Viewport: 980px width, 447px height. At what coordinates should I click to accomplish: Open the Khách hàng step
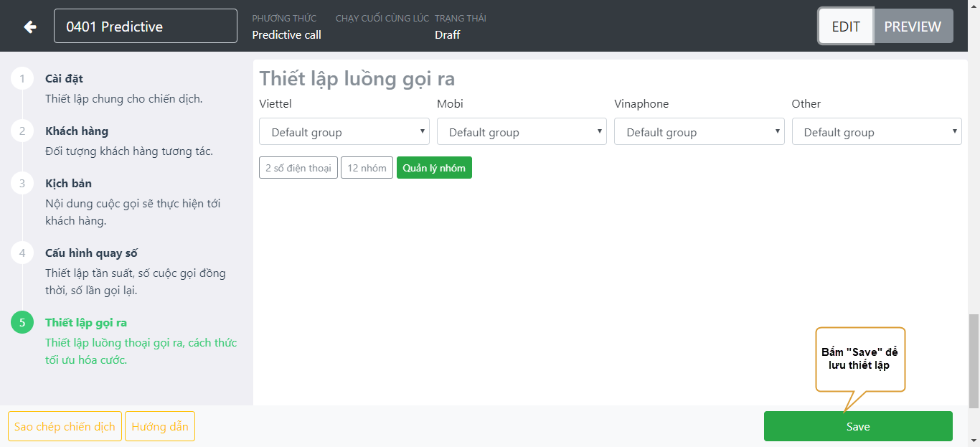coord(77,131)
